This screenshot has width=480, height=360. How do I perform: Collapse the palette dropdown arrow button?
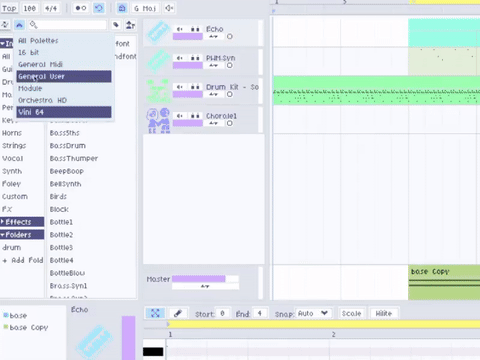pyautogui.click(x=19, y=25)
